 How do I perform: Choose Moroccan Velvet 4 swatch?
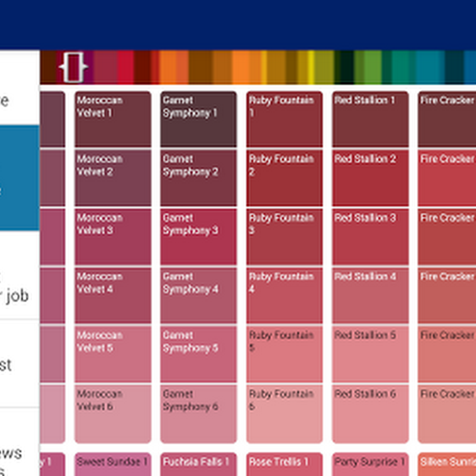(x=113, y=295)
